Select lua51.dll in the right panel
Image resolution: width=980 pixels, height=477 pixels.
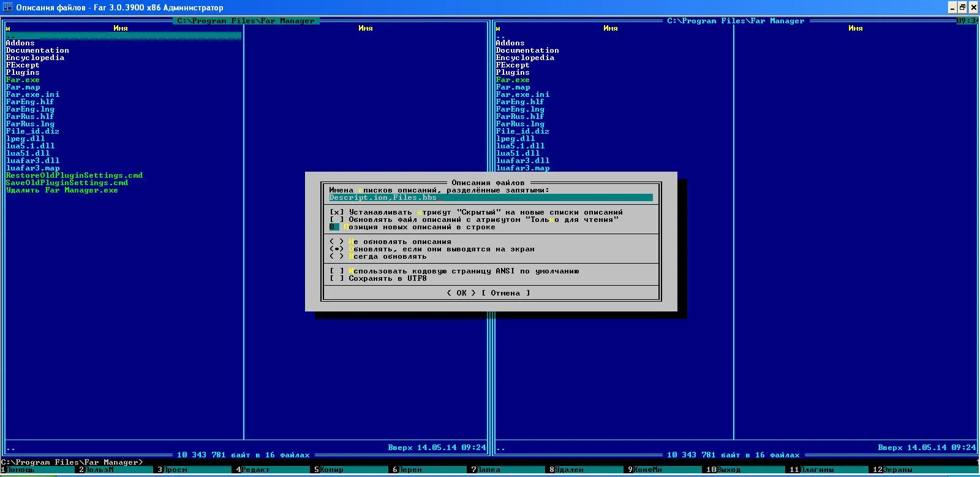[518, 153]
